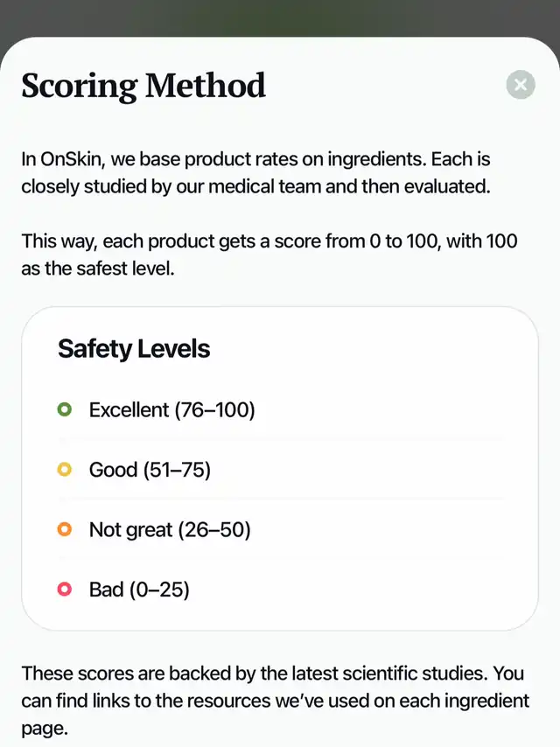Click the "as the safest level" line
This screenshot has width=560, height=747.
point(98,269)
